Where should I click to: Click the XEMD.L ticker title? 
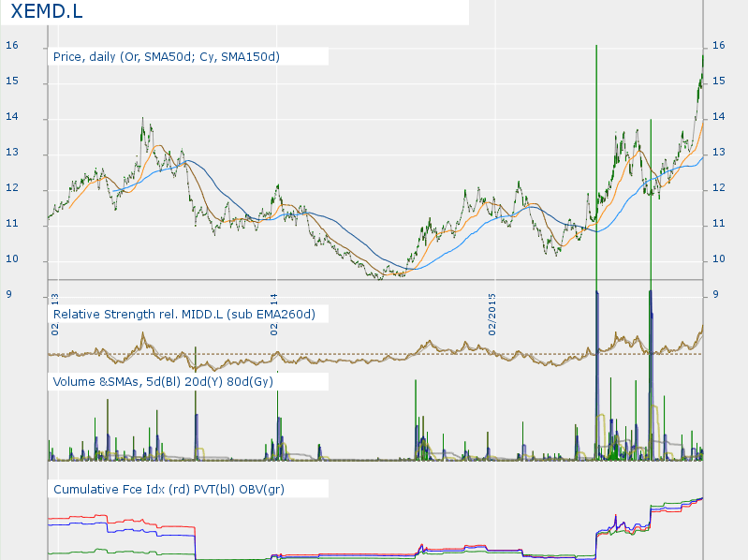[x=47, y=11]
